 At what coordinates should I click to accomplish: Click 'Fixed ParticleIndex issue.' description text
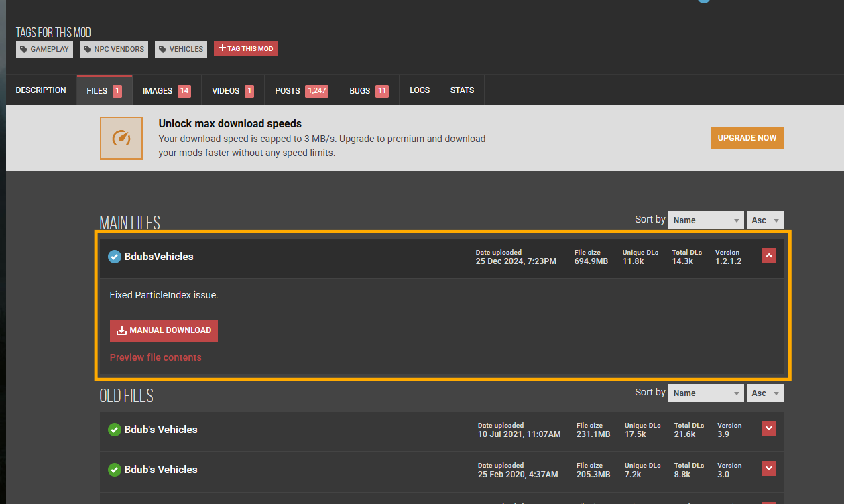click(x=164, y=295)
